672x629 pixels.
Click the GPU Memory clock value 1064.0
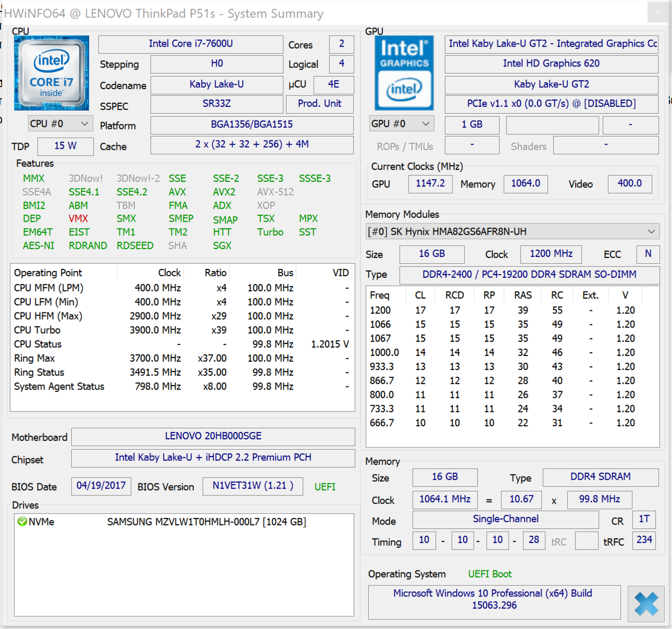[525, 184]
